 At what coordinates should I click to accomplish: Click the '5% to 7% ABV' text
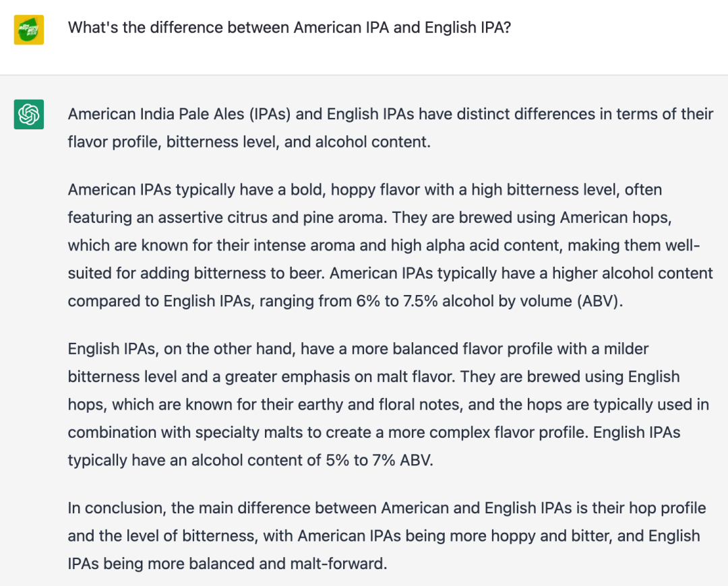tap(380, 460)
